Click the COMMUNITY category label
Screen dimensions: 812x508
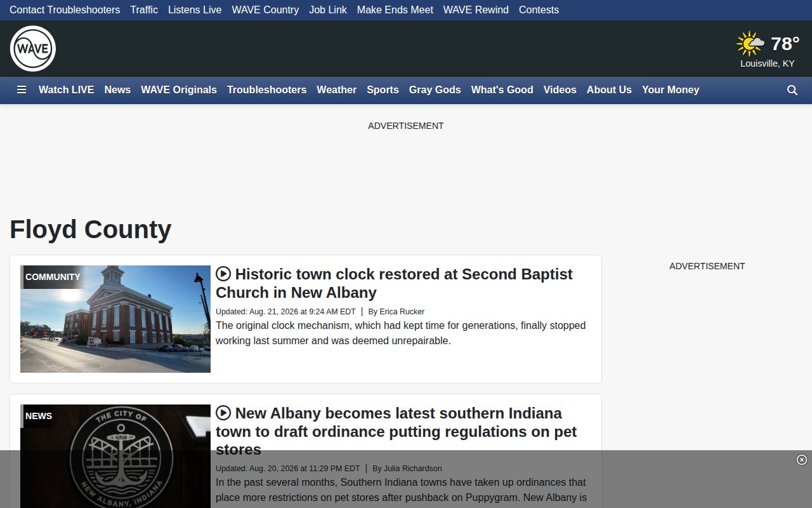click(53, 277)
